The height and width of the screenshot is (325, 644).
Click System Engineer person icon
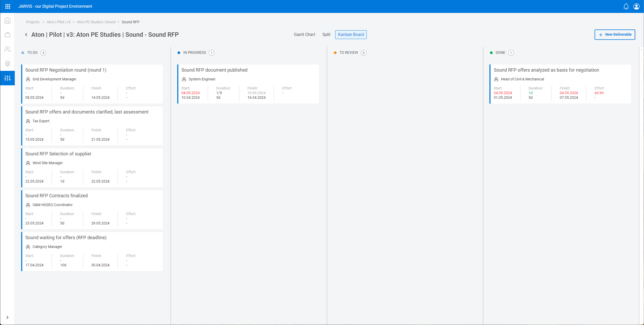pyautogui.click(x=184, y=79)
